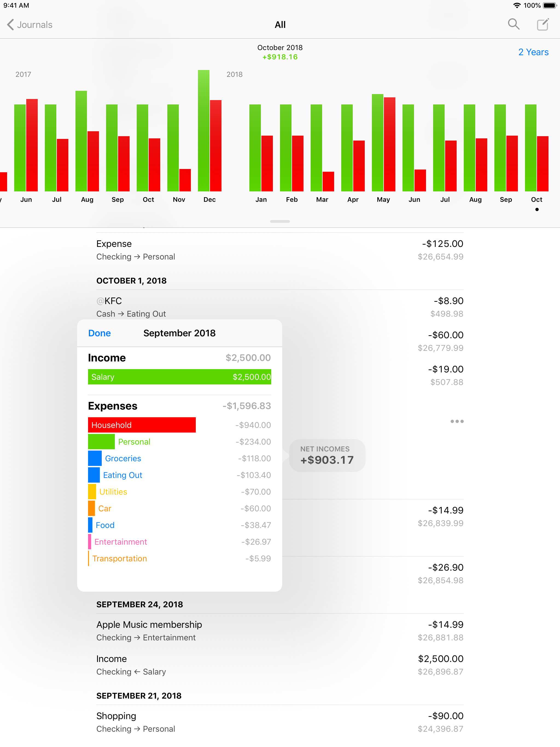Screen dimensions: 560x747
Task: Select the green Salary income bar
Action: pyautogui.click(x=179, y=377)
